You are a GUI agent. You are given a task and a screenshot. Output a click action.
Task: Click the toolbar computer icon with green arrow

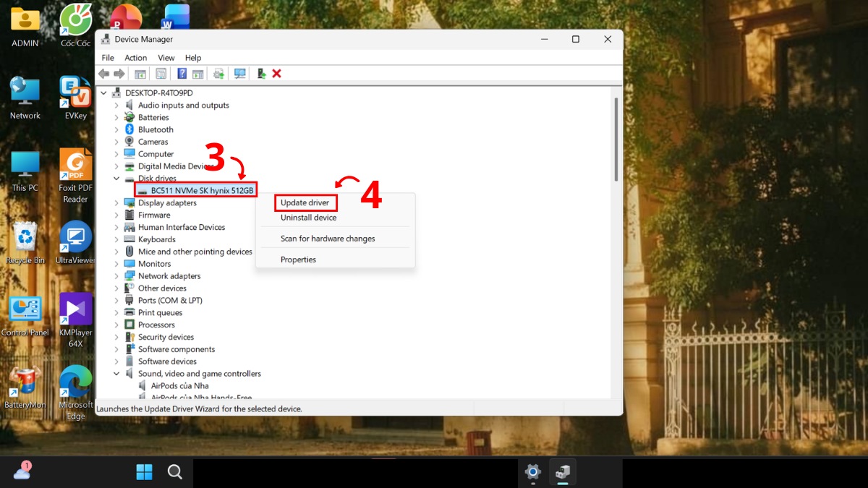(262, 74)
